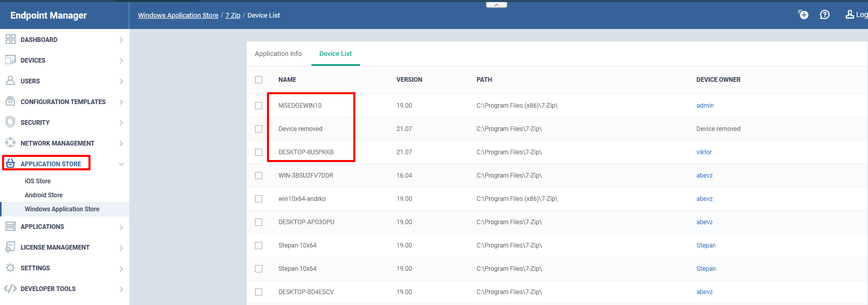Click the Endpoint Manager logo title

[x=49, y=16]
